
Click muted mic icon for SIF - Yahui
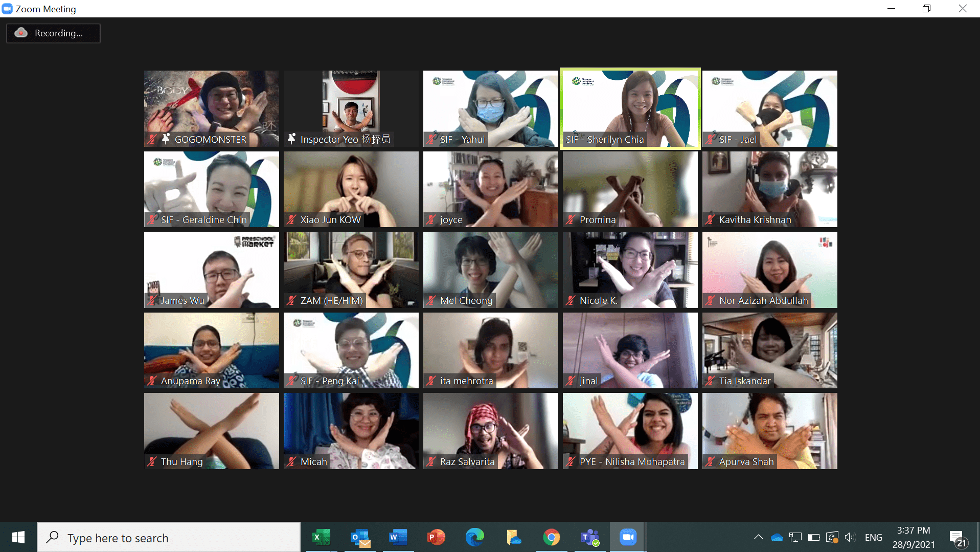click(x=431, y=139)
